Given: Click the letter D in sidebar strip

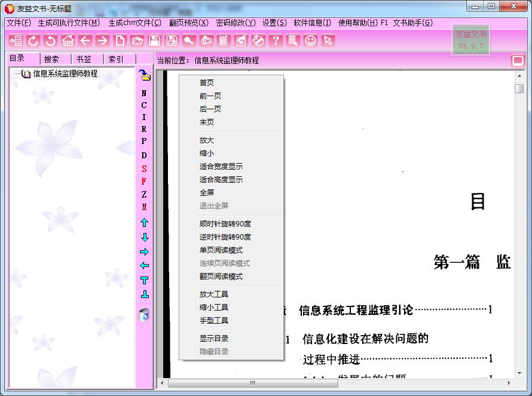Looking at the screenshot, I should (x=144, y=155).
